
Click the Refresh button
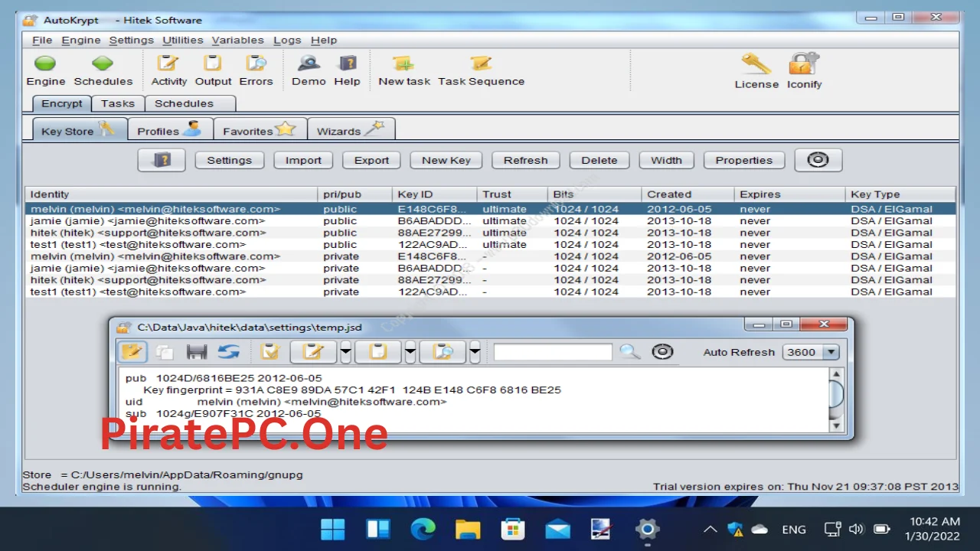click(525, 160)
